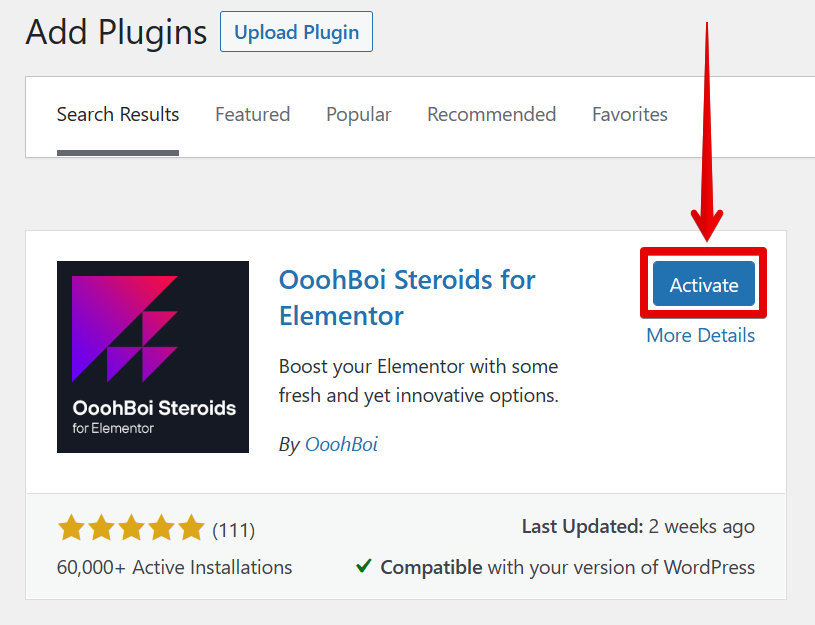Click the (111) ratings count
This screenshot has width=815, height=625.
(x=233, y=529)
